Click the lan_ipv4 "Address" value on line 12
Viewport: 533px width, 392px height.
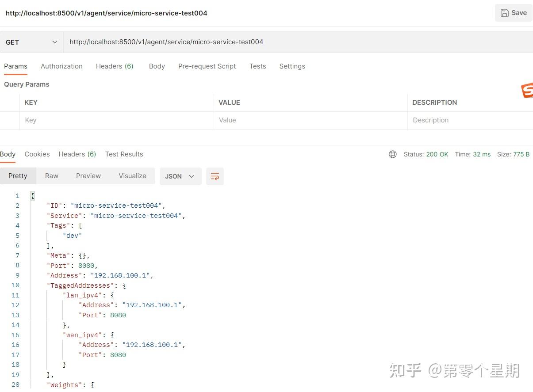pos(152,305)
